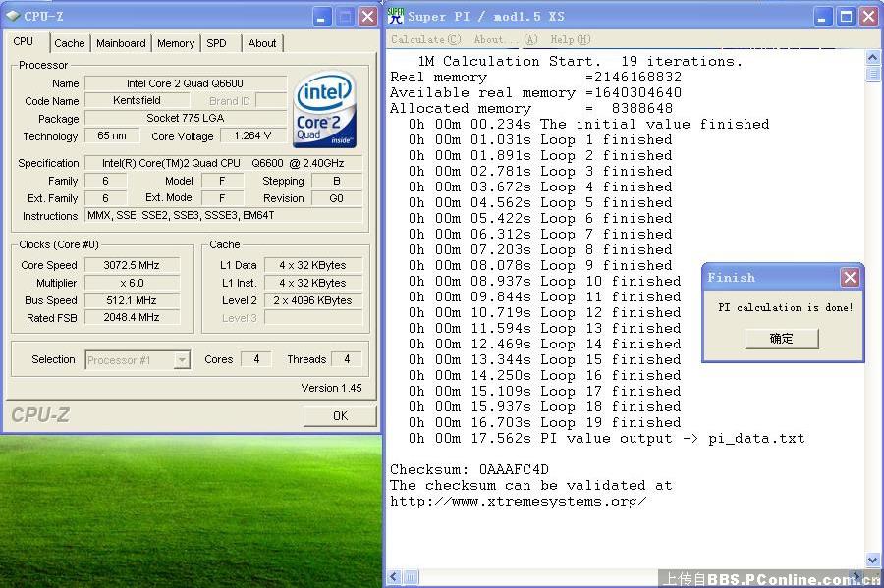Click the '1M Calculation Start' line
This screenshot has height=588, width=884.
point(580,61)
